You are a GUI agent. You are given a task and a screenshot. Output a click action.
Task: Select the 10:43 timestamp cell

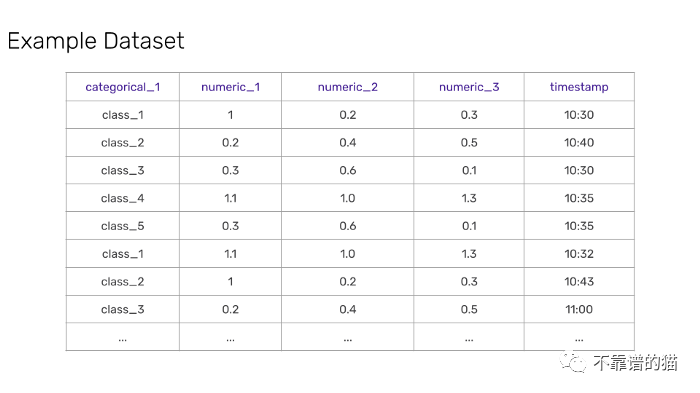(579, 281)
